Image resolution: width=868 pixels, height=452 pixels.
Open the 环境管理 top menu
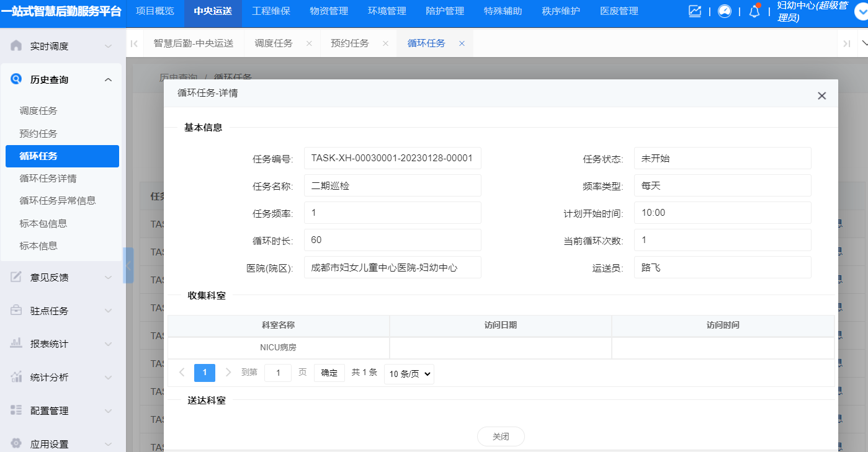(x=387, y=11)
